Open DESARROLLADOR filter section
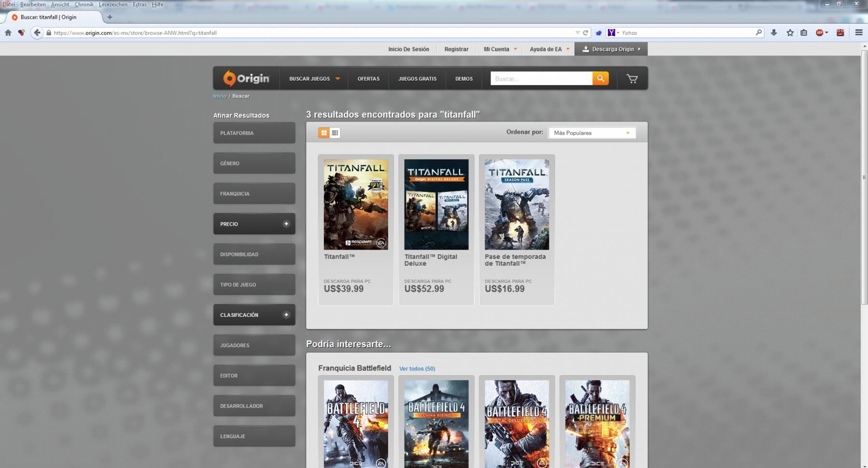Viewport: 868px width, 468px height. click(x=254, y=406)
